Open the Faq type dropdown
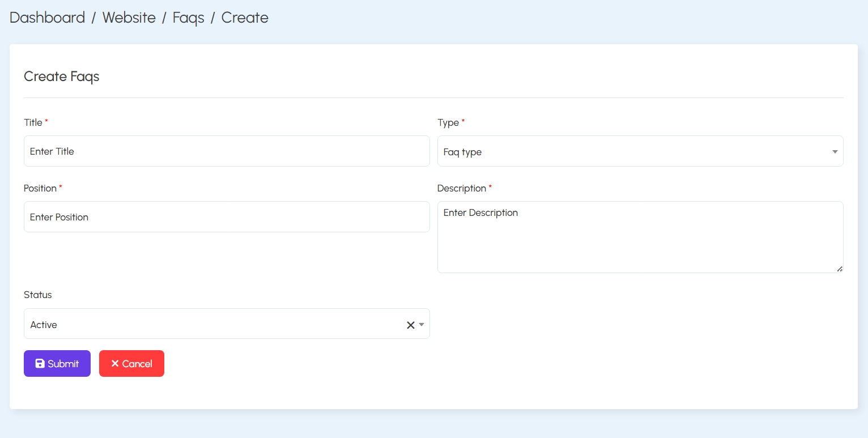 click(x=640, y=151)
